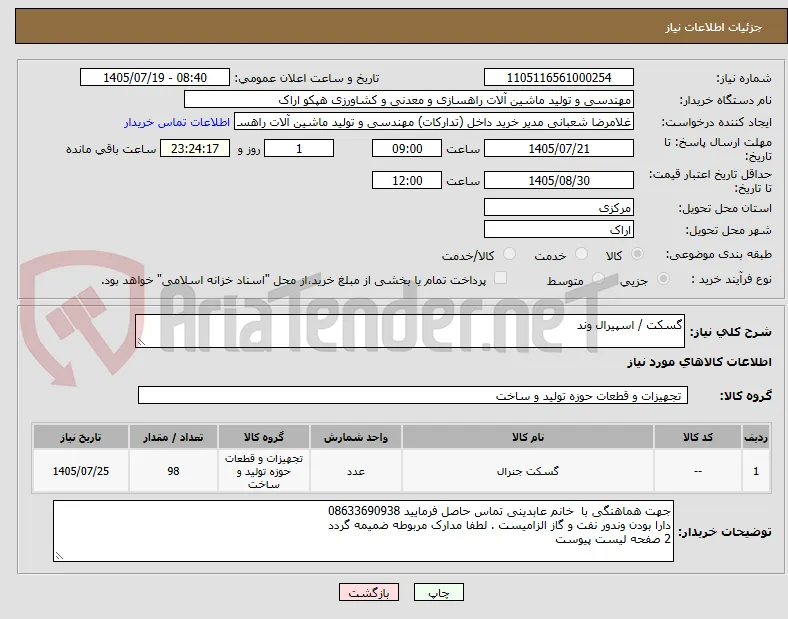The image size is (788, 619).
Task: Click the resize grip of شرح کلی نیاز box
Action: click(x=141, y=342)
